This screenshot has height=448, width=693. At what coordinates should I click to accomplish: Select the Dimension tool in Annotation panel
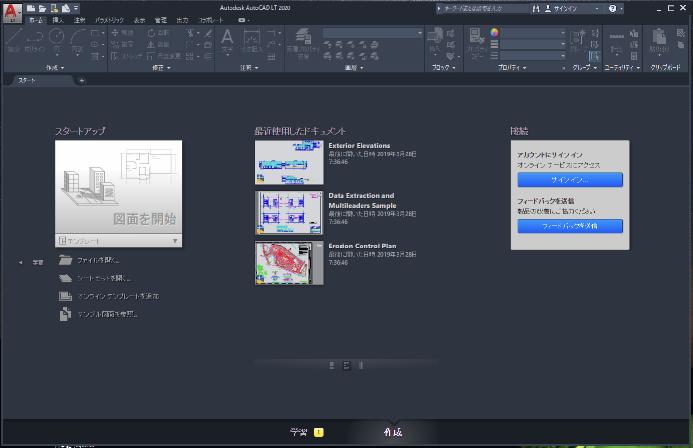click(251, 42)
